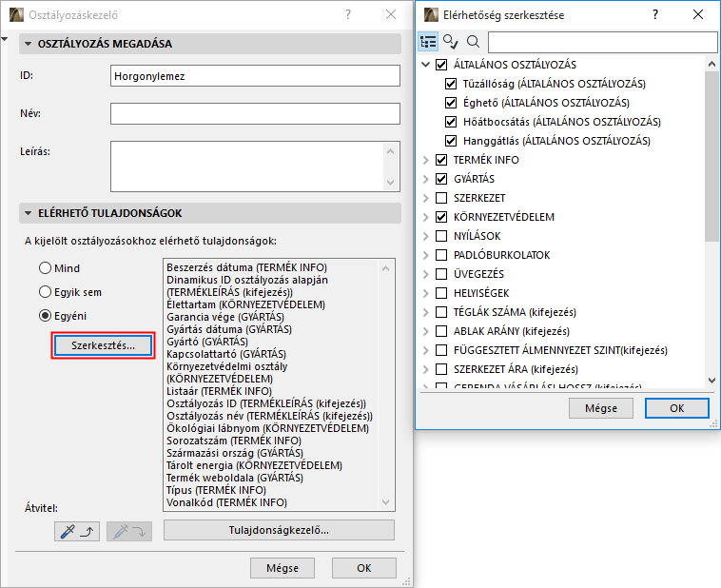Screen dimensions: 721x588
Task: Check the PADLÓBURKOLATOK checkbox
Action: point(441,255)
